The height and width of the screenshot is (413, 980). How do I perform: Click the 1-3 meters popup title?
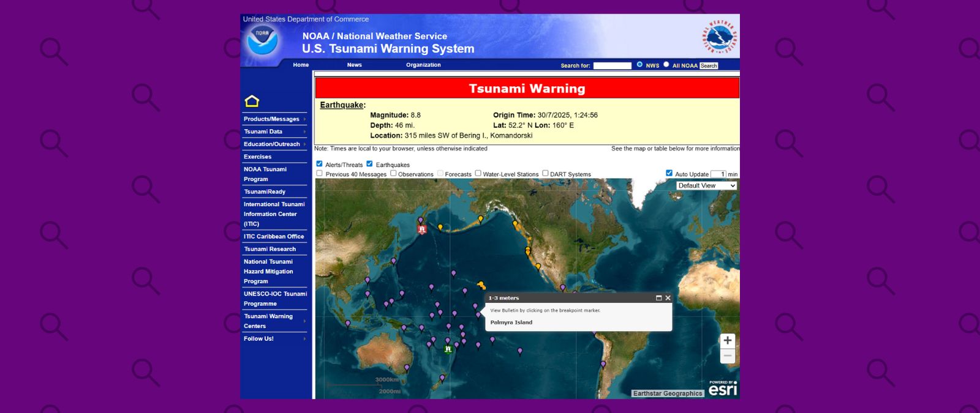503,298
